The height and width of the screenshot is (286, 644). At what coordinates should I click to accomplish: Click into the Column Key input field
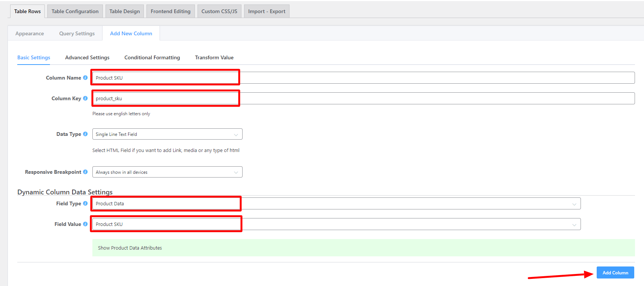point(363,98)
